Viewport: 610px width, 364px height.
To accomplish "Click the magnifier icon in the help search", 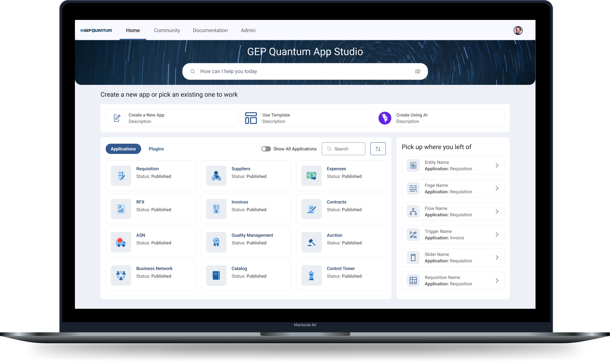I will point(193,71).
